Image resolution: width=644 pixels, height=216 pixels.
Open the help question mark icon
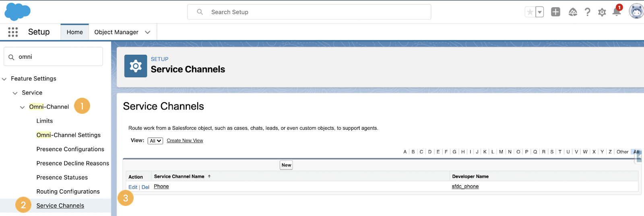pyautogui.click(x=588, y=12)
